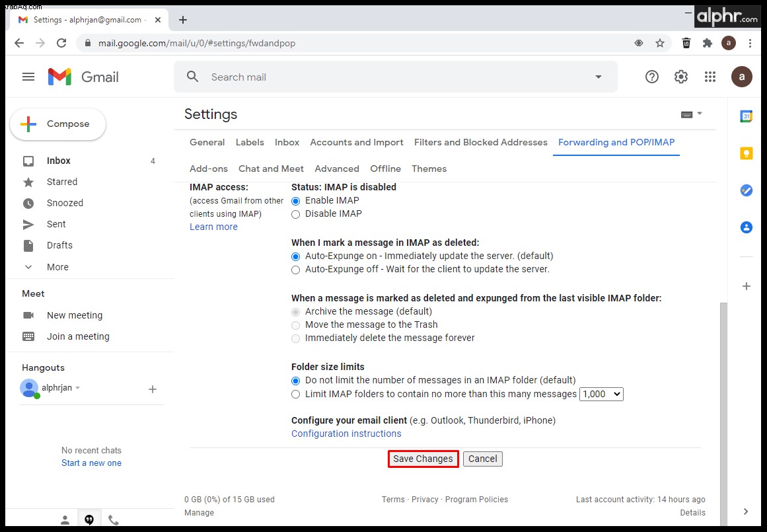Viewport: 767px width, 532px height.
Task: Choose Auto-Expunge off option
Action: click(295, 270)
